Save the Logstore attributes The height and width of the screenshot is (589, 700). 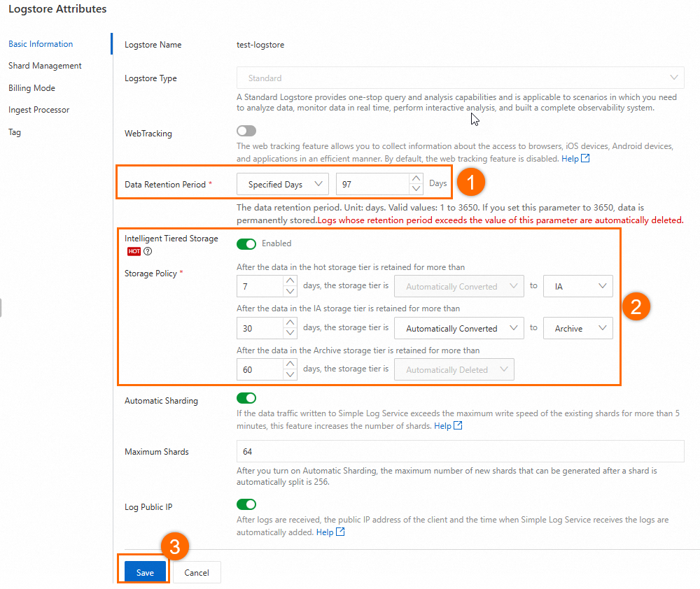(145, 572)
